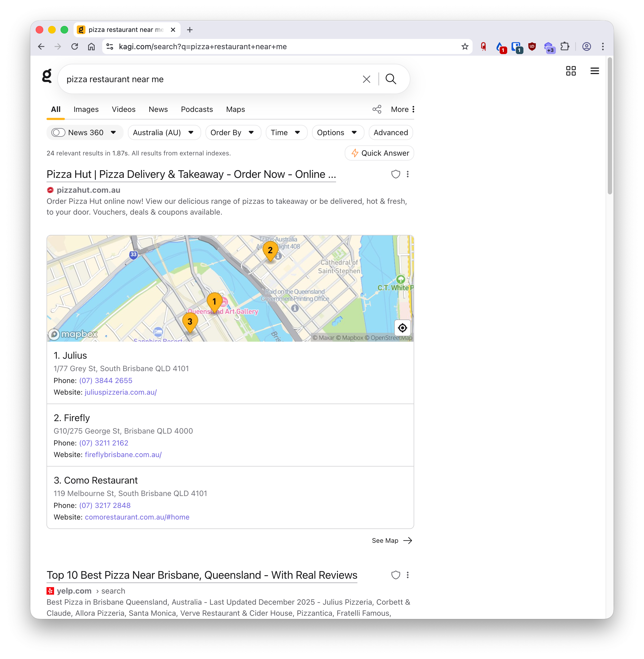This screenshot has height=659, width=644.
Task: Click the search magnifier icon
Action: tap(391, 79)
